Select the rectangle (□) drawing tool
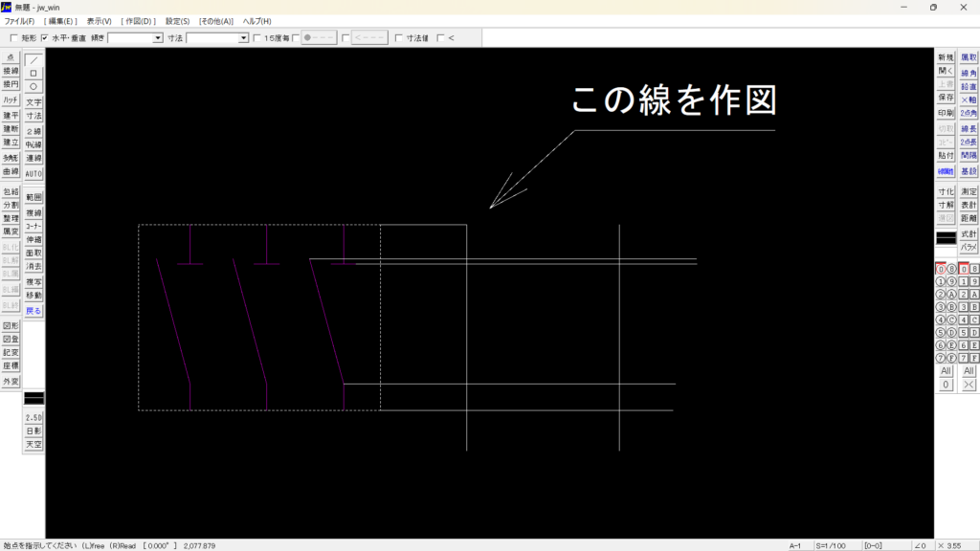Viewport: 980px width, 551px height. tap(33, 73)
